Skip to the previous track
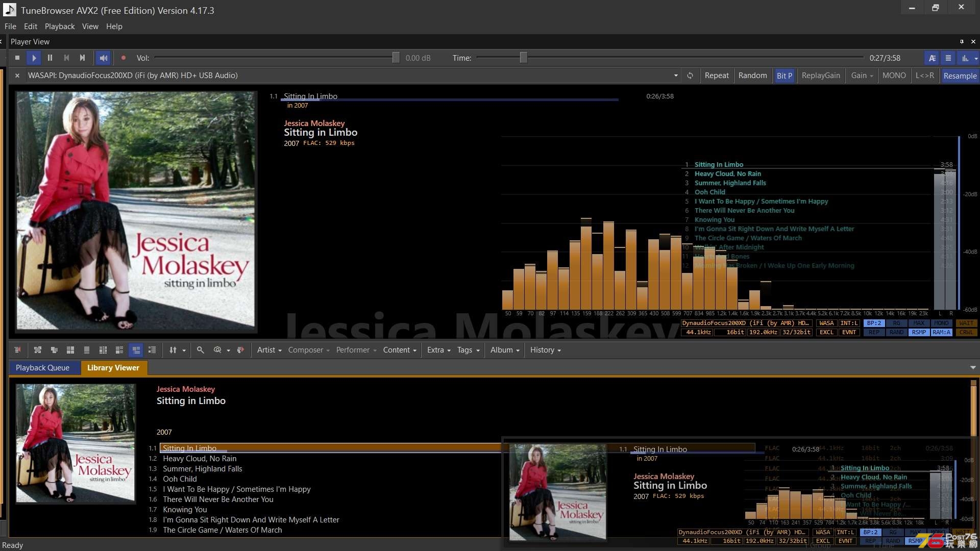The width and height of the screenshot is (980, 551). (x=66, y=58)
